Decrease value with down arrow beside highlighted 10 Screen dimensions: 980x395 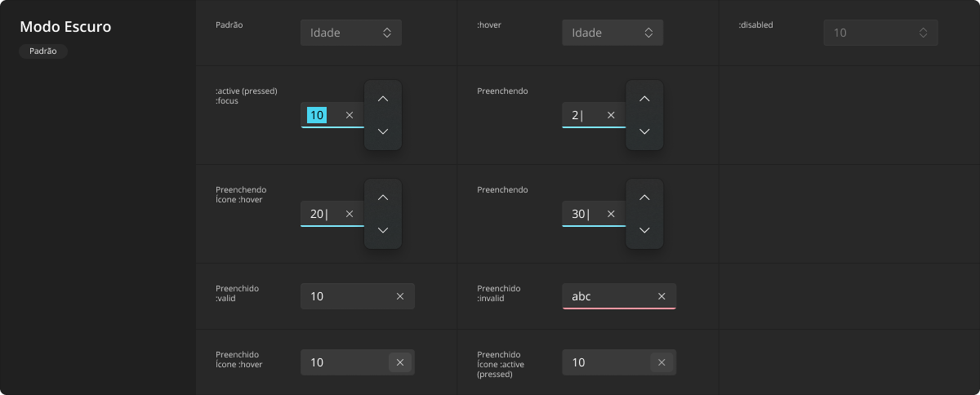point(383,131)
